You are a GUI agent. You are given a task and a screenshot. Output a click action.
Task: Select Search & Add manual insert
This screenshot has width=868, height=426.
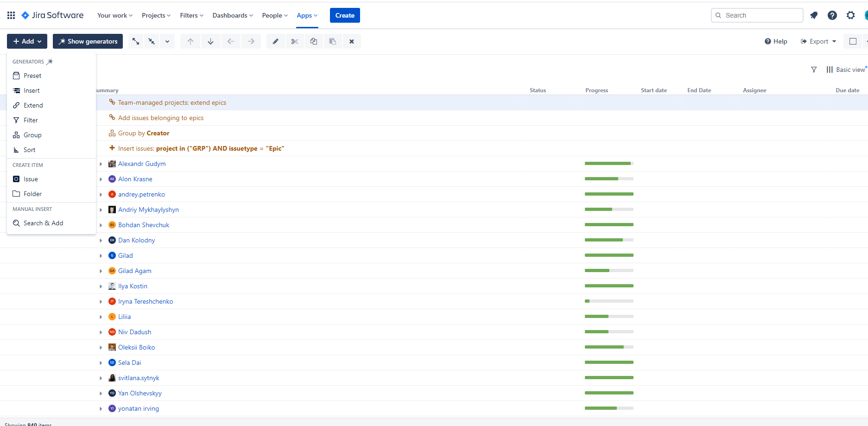(x=51, y=223)
